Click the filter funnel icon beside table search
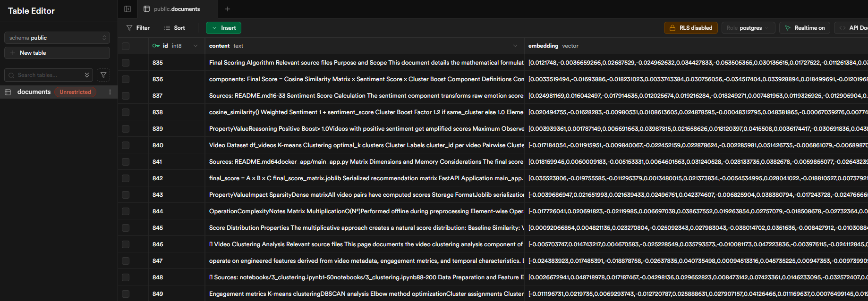The height and width of the screenshot is (301, 868). click(103, 75)
